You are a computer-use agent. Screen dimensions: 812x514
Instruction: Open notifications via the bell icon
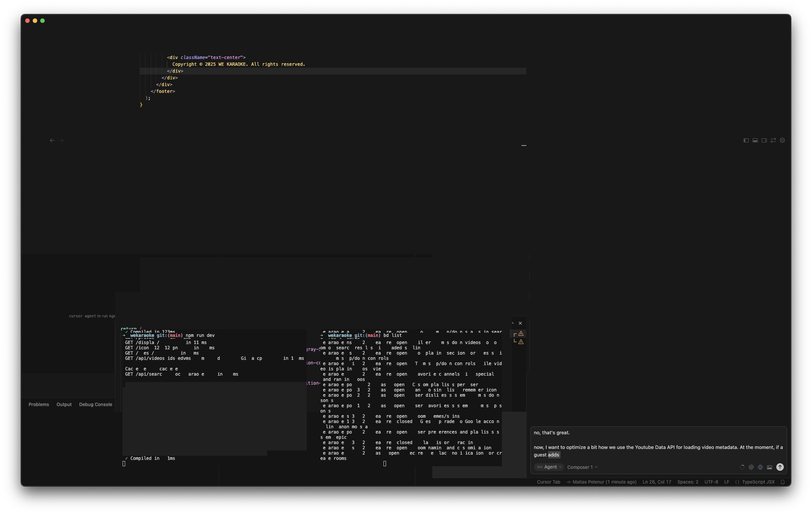[783, 482]
